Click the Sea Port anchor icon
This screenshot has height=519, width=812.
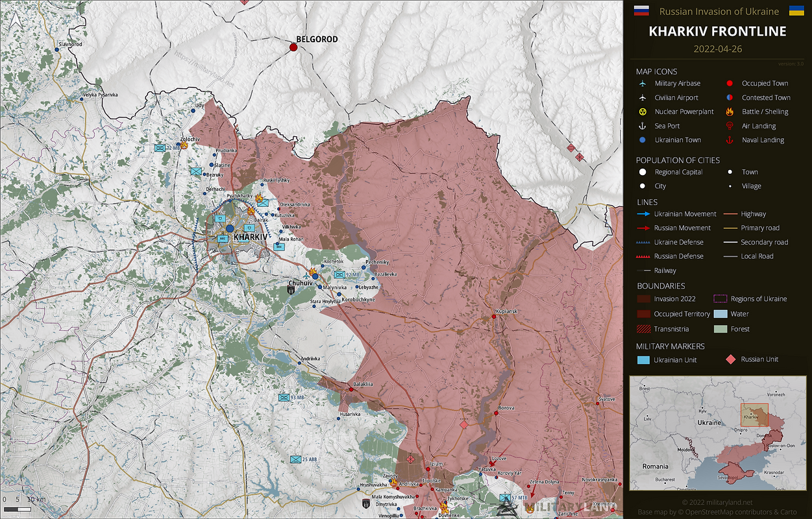pos(643,126)
